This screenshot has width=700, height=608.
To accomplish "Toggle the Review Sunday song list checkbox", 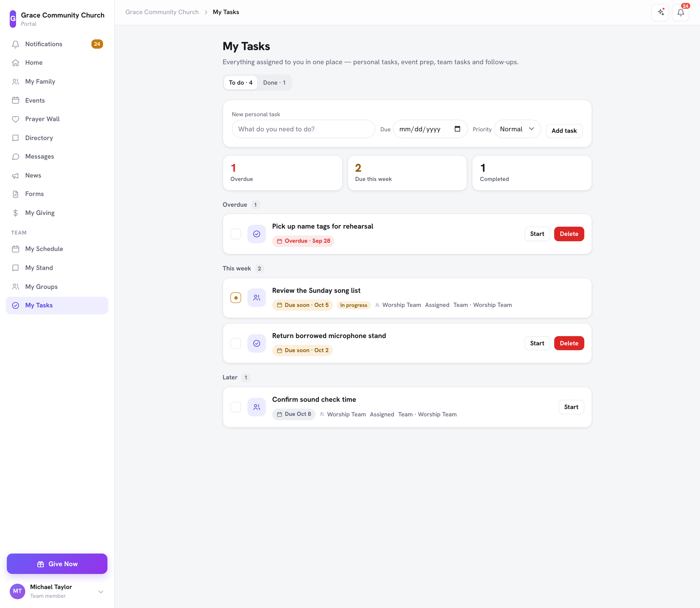I will 236,298.
